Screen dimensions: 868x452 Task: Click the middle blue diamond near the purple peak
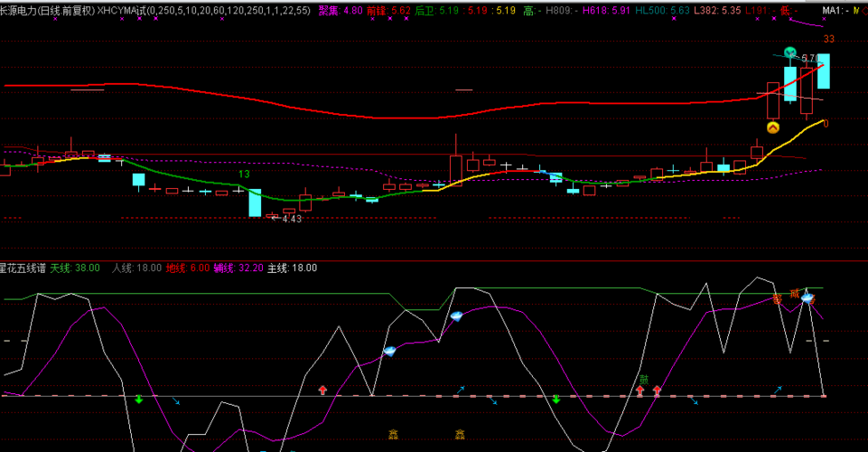(456, 316)
